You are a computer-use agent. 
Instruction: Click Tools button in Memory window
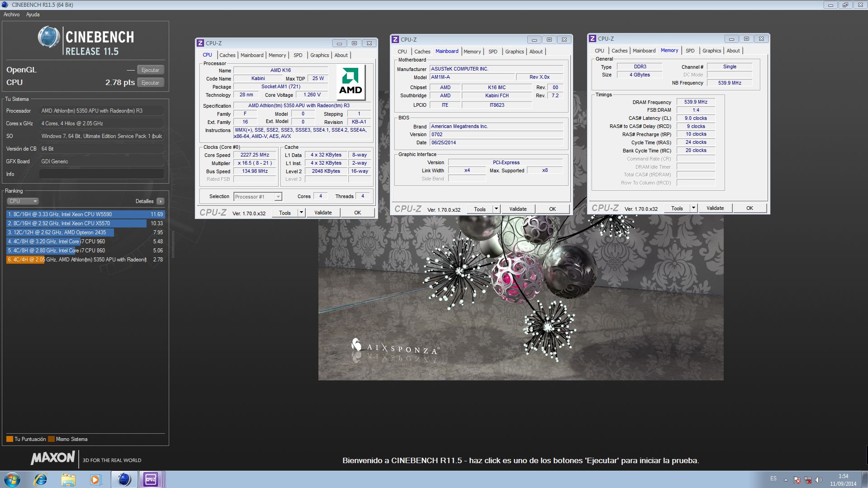(677, 208)
